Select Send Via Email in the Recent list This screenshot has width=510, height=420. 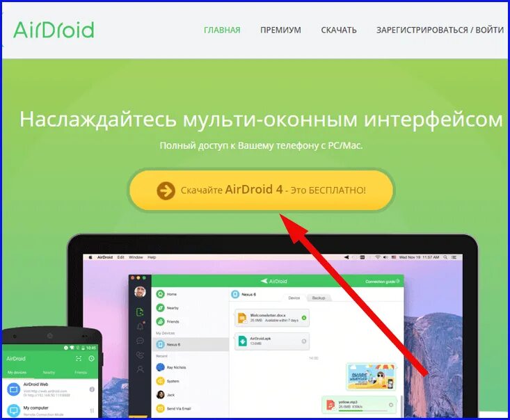pyautogui.click(x=190, y=408)
